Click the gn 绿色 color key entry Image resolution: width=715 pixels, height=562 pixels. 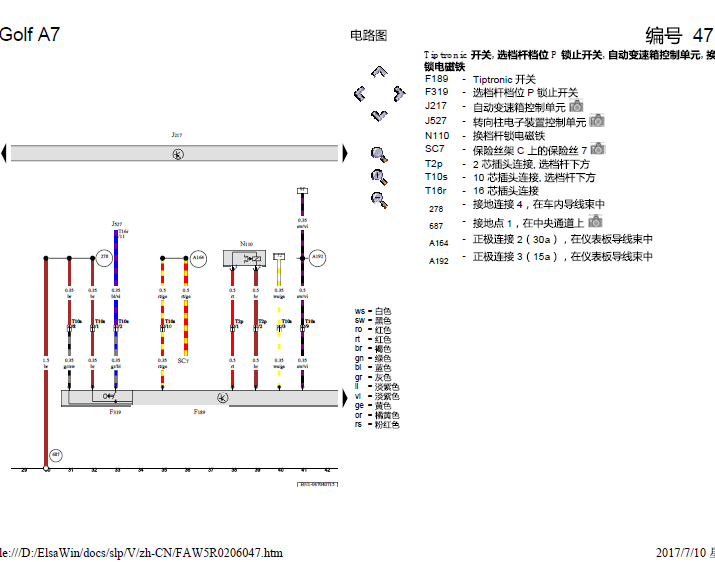[x=373, y=359]
